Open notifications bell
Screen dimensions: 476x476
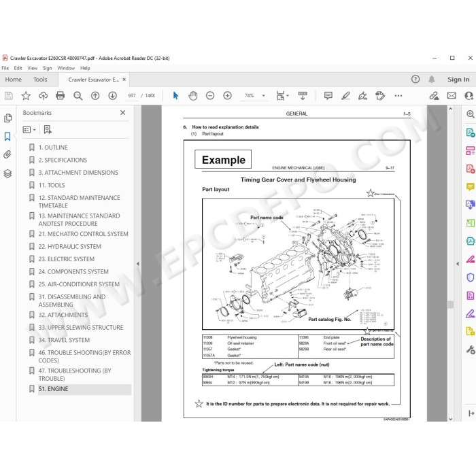coord(432,80)
